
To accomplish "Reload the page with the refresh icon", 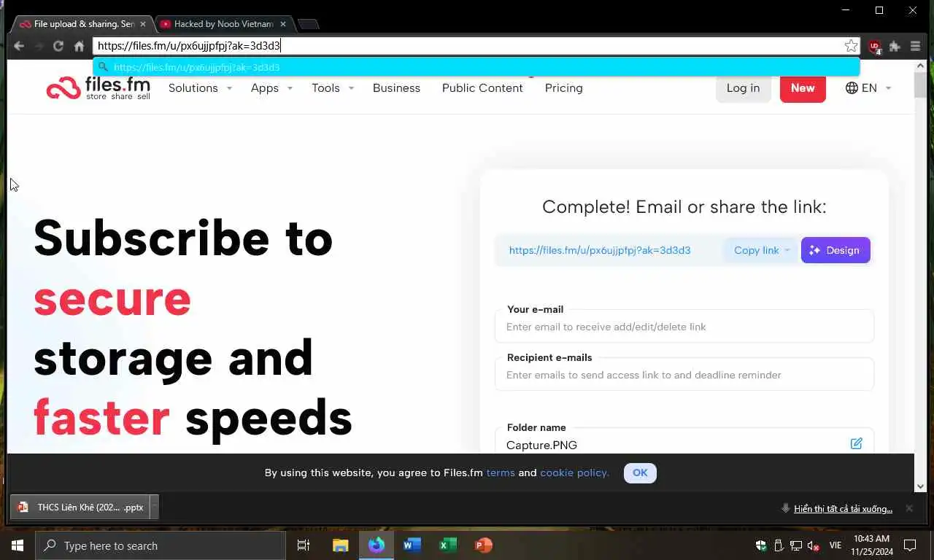I will (58, 46).
